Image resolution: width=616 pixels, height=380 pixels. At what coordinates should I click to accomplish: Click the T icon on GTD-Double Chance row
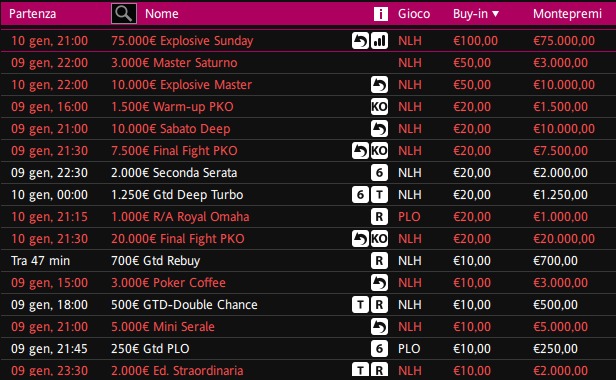[361, 305]
